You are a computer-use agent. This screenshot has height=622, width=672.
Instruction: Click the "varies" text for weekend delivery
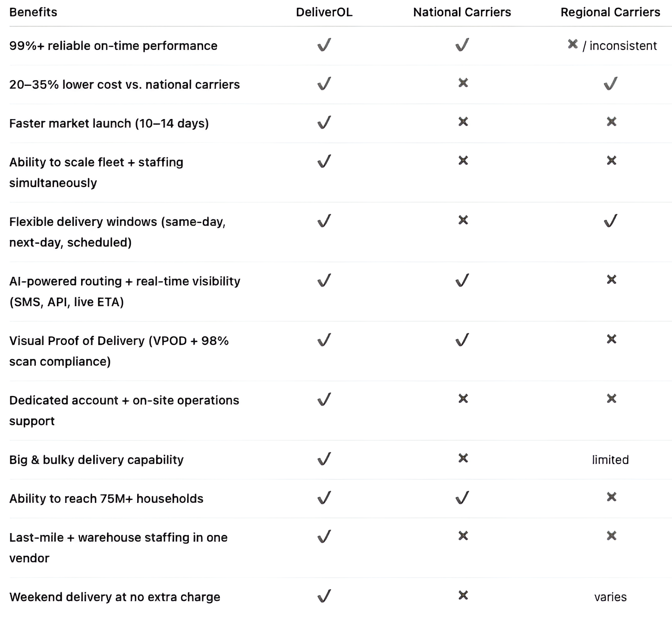pyautogui.click(x=610, y=597)
